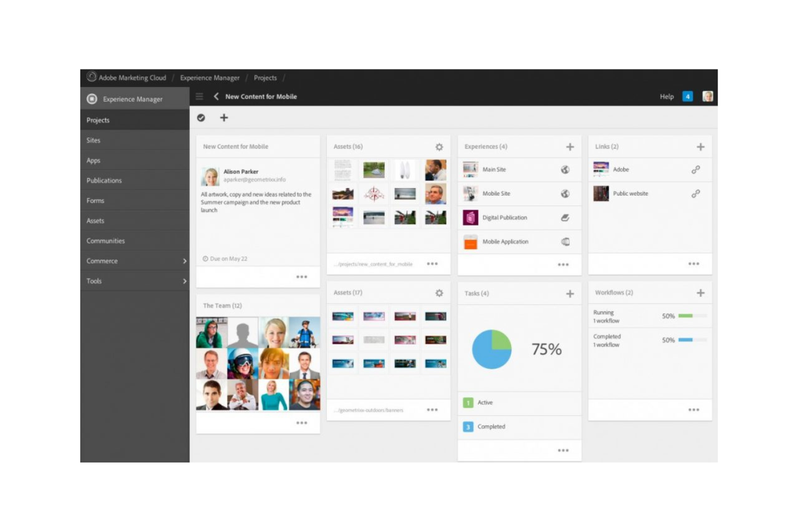Toggle the hamburger side rail icon
Screen dimensions: 798x532
(x=200, y=96)
